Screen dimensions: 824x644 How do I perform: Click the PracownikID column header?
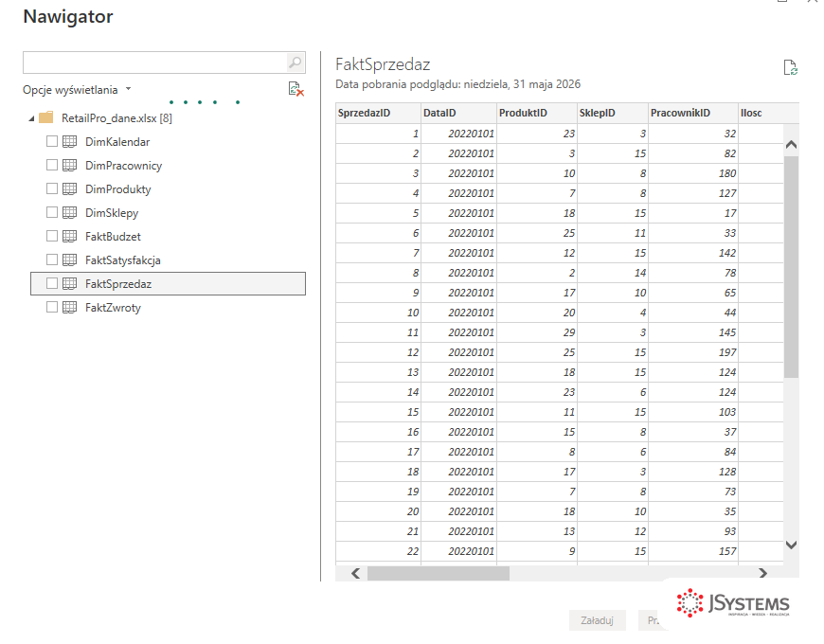(x=693, y=113)
